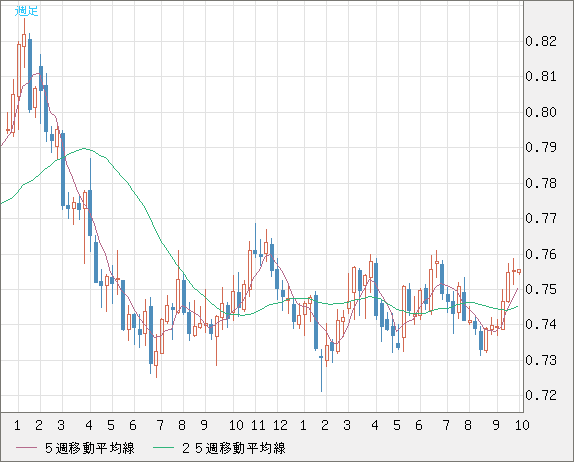Click the 0.72 price axis label
The height and width of the screenshot is (462, 574).
(541, 395)
